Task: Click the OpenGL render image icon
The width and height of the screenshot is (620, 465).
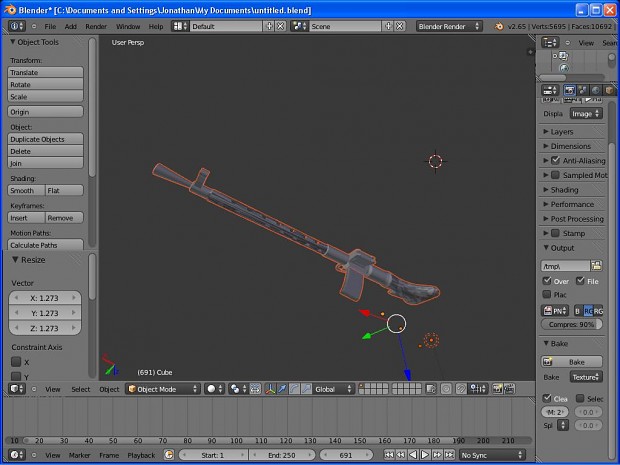Action: click(x=497, y=389)
